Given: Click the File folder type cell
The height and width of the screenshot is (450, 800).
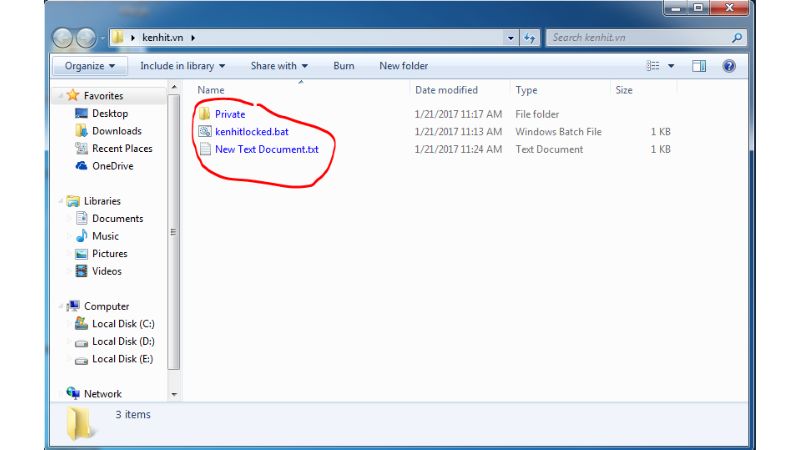Looking at the screenshot, I should 537,114.
